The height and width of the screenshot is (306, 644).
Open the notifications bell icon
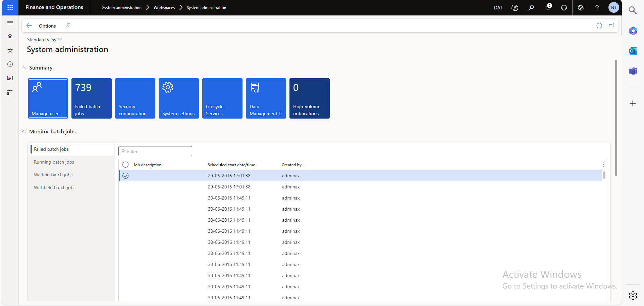(548, 7)
